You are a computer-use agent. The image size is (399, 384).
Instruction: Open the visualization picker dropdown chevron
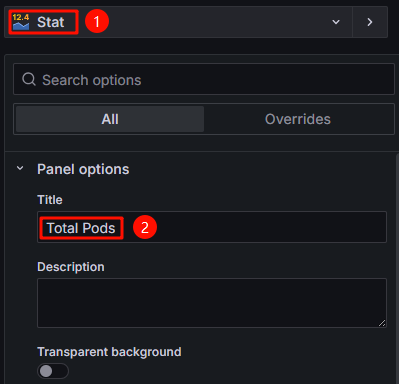[336, 22]
